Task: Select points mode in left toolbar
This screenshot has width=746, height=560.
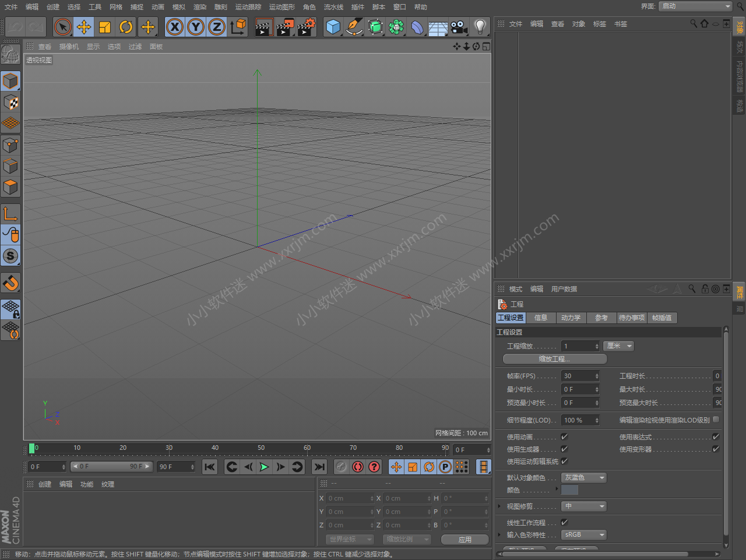Action: 10,145
